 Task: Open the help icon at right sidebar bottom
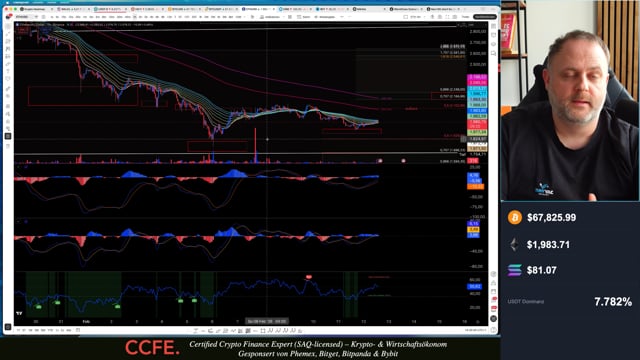coord(493,329)
